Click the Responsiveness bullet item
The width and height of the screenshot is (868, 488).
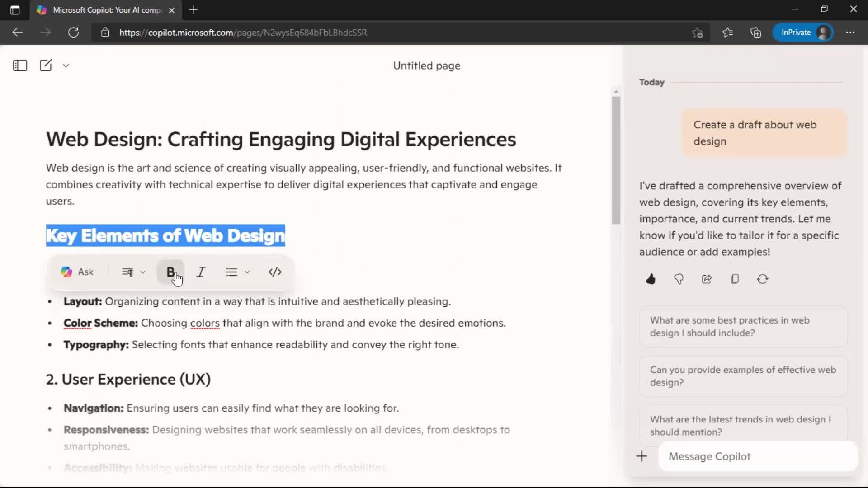(287, 438)
